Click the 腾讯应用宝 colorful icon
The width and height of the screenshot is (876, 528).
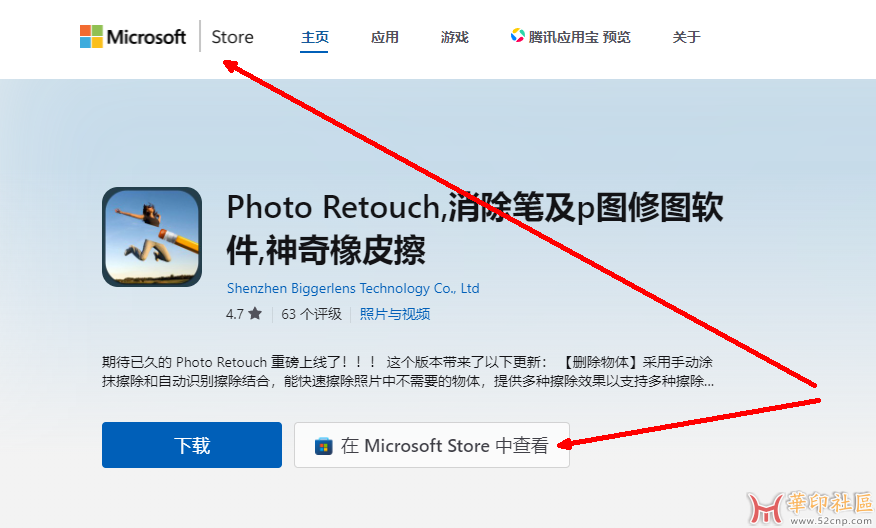click(517, 35)
